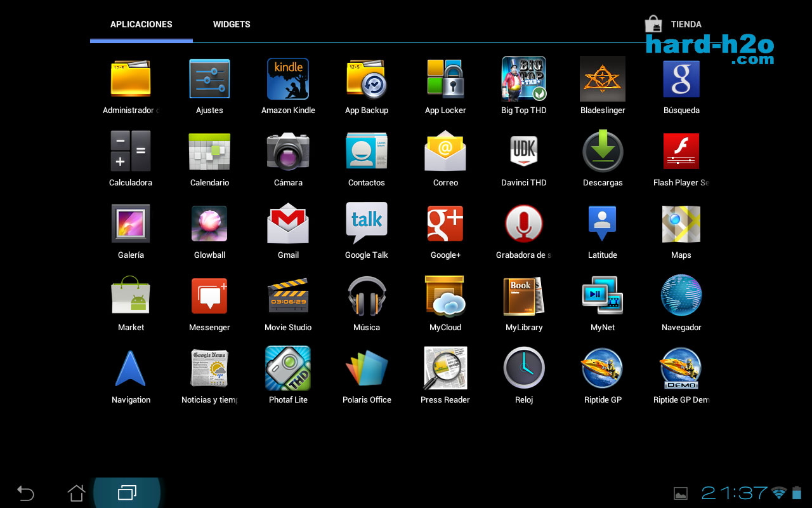Open the recent apps switcher
Viewport: 812px width, 508px height.
pyautogui.click(x=127, y=493)
